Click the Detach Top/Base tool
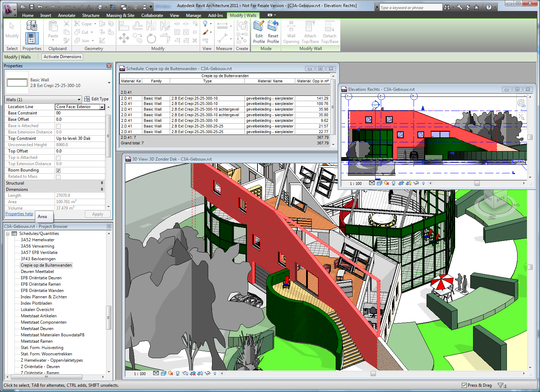540x392 pixels. (330, 32)
